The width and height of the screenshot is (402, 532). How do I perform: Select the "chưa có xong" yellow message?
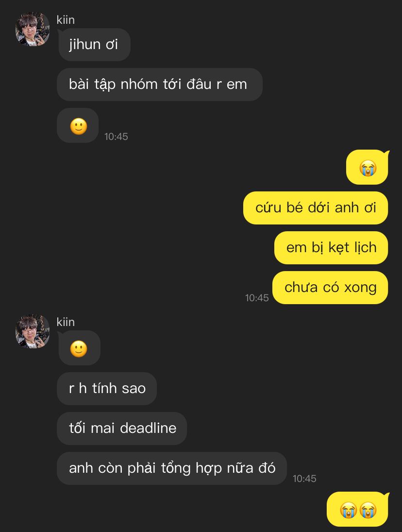pos(330,287)
